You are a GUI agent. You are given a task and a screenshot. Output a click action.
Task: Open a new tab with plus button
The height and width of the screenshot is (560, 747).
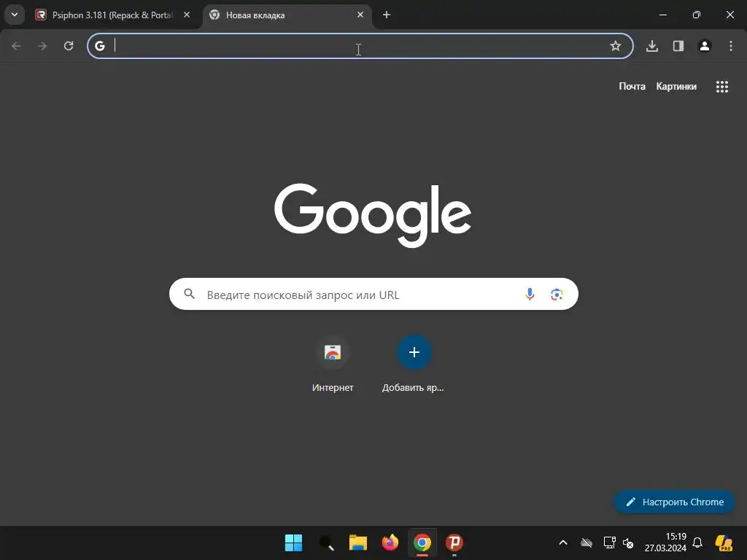[387, 15]
